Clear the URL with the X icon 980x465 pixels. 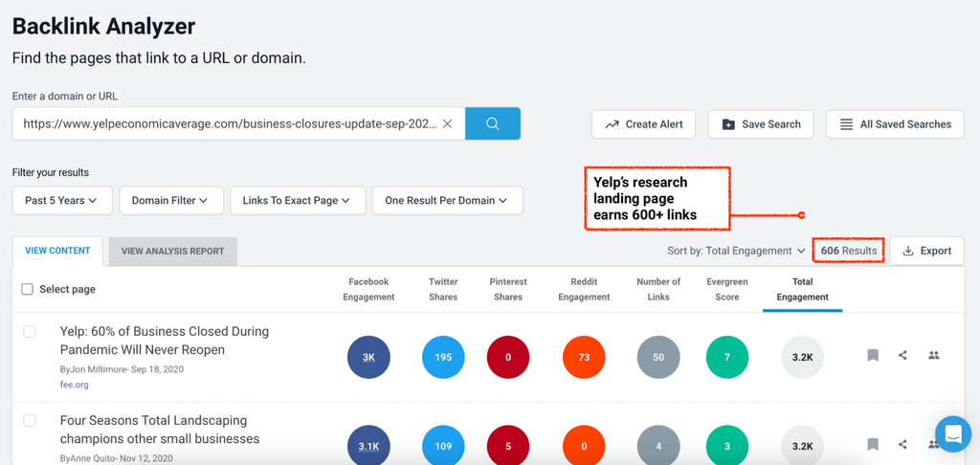(x=447, y=123)
